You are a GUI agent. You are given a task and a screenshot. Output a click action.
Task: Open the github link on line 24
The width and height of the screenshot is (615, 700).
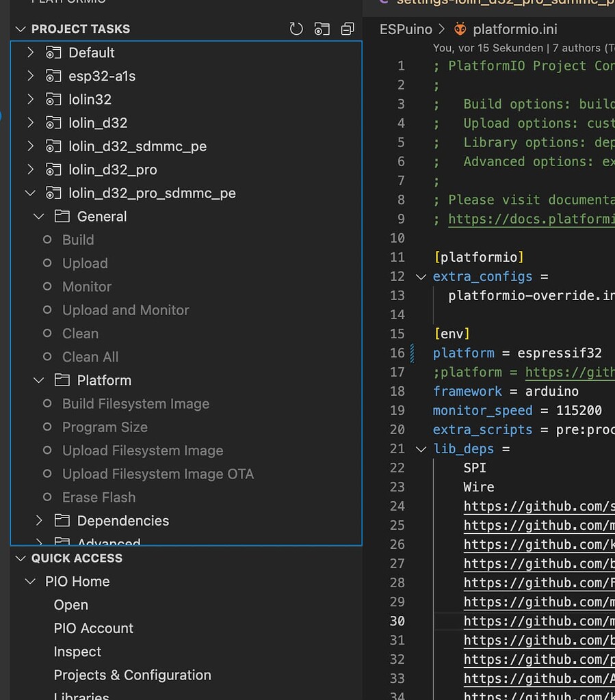[539, 507]
